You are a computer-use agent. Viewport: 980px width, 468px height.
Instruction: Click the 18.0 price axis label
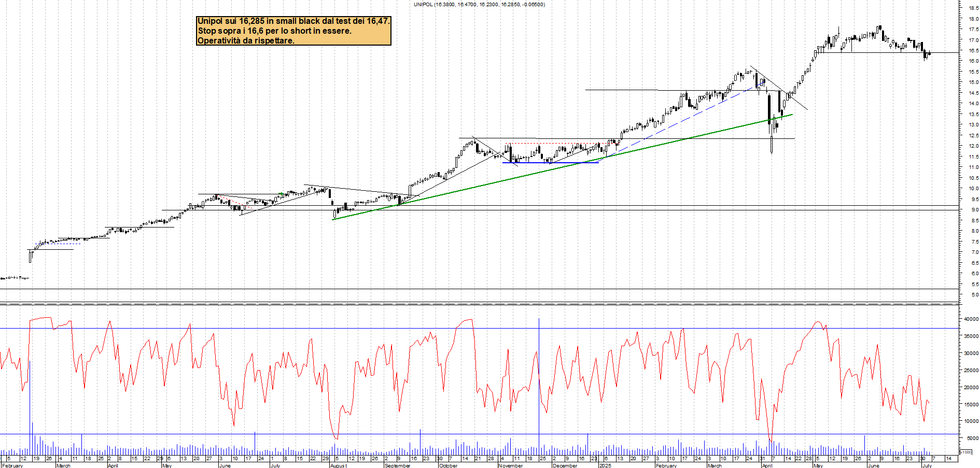pyautogui.click(x=973, y=19)
